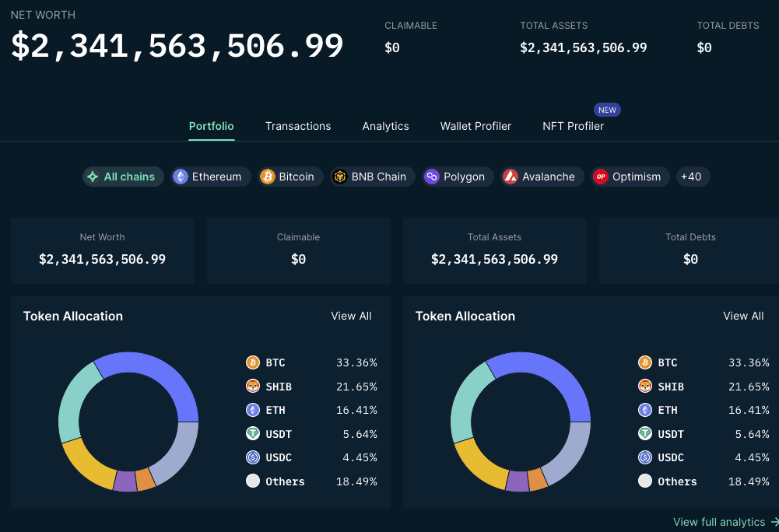Click the SHIB token icon in left allocation

pyautogui.click(x=253, y=386)
